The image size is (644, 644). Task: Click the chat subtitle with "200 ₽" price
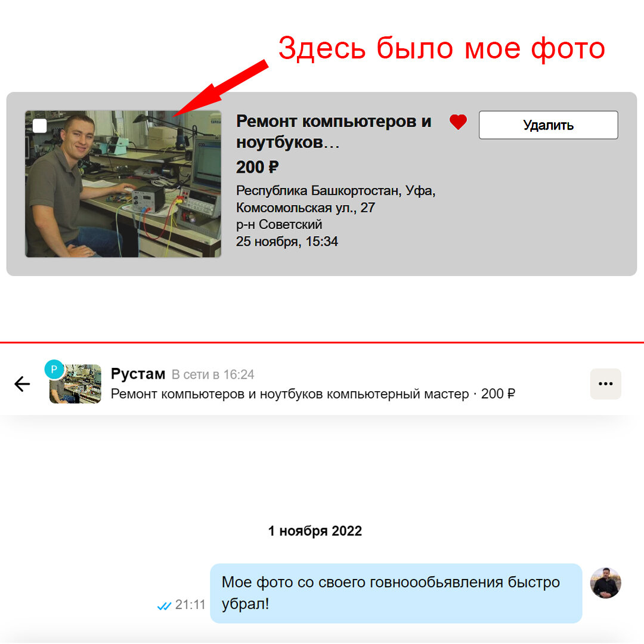coord(314,394)
